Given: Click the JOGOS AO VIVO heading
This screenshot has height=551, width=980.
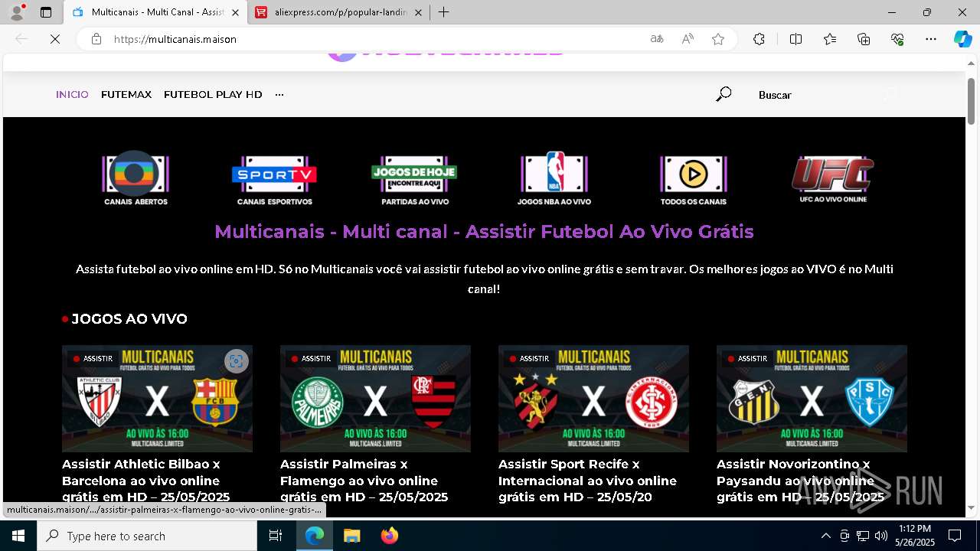Looking at the screenshot, I should (129, 318).
